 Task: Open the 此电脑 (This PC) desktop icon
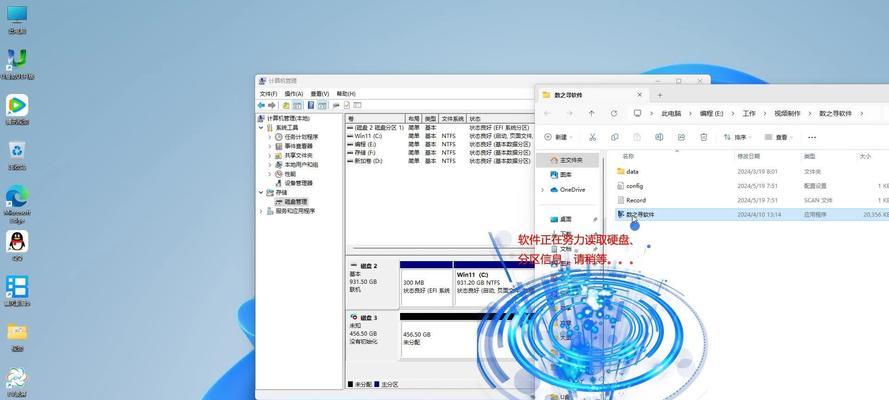click(x=17, y=19)
